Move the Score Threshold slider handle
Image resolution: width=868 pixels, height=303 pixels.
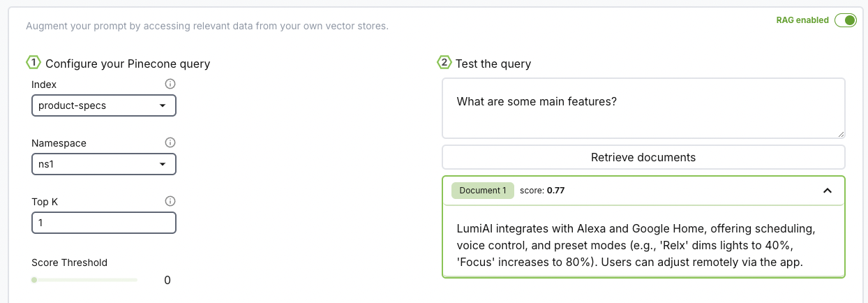34,280
